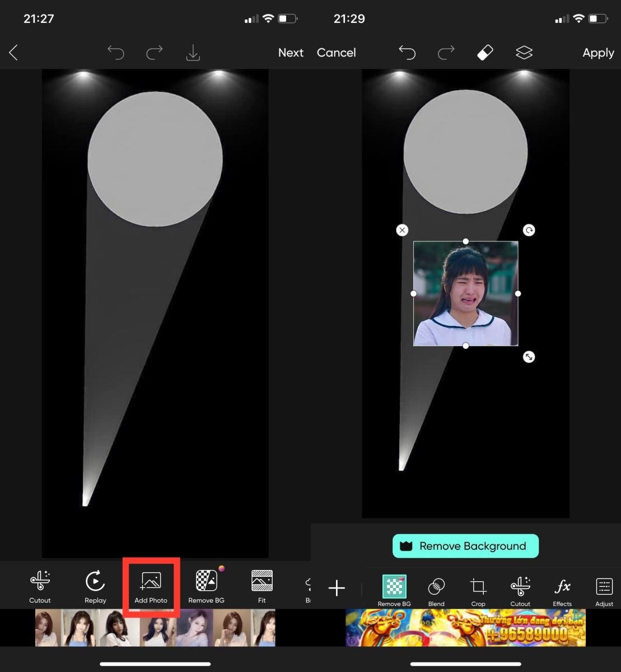Image resolution: width=621 pixels, height=672 pixels.
Task: Tap the Cancel button
Action: pos(336,53)
